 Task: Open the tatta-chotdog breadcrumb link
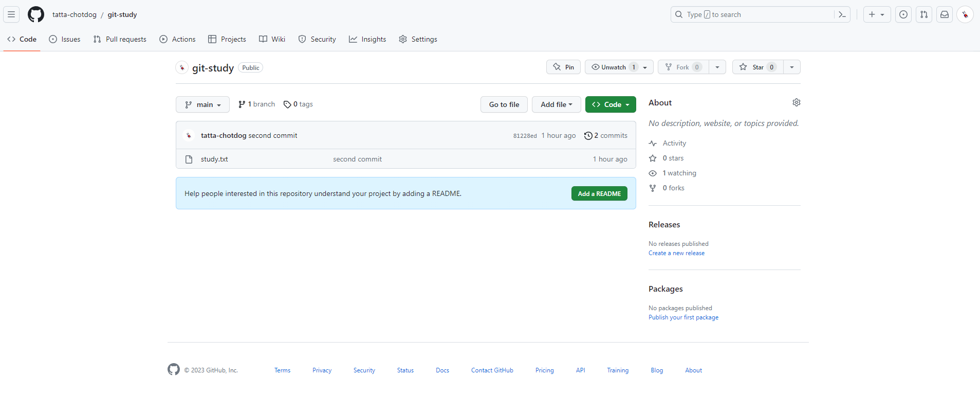(75, 14)
